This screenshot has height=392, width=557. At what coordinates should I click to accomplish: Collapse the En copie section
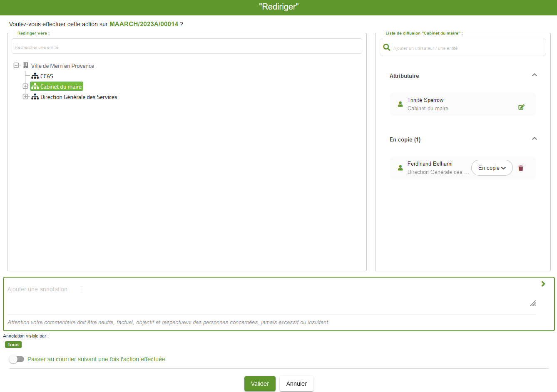pyautogui.click(x=535, y=139)
